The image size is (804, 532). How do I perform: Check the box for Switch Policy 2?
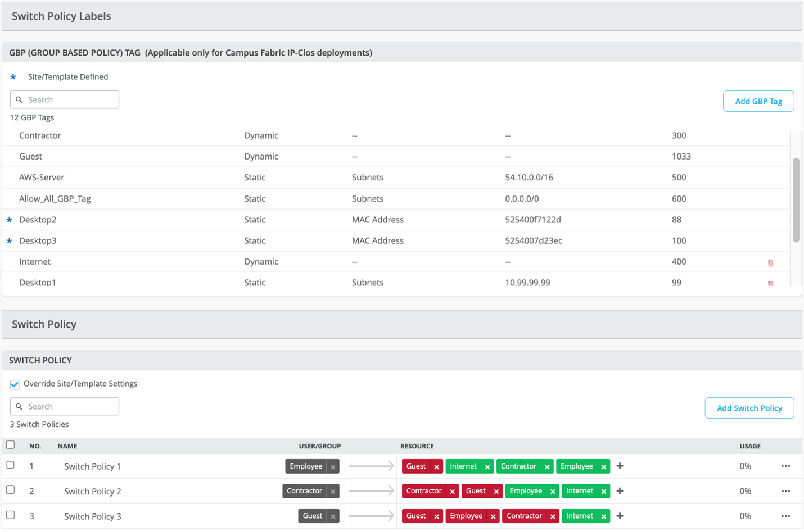pyautogui.click(x=11, y=490)
